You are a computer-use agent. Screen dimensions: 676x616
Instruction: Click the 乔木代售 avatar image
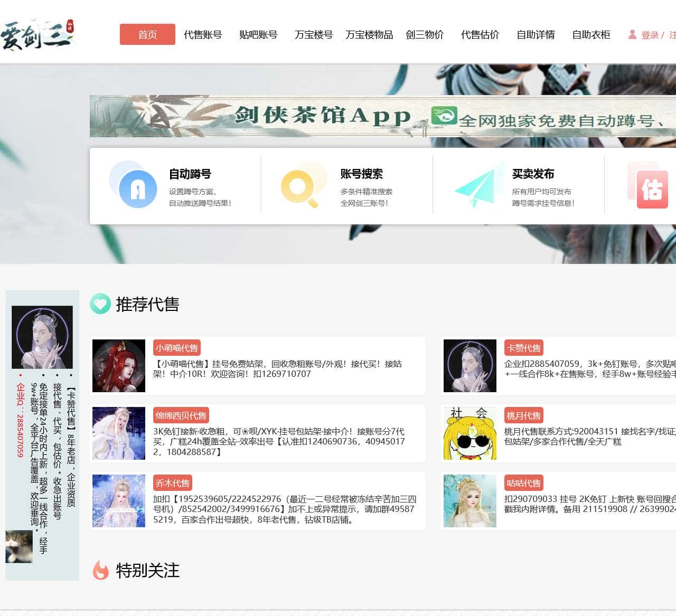pyautogui.click(x=119, y=501)
